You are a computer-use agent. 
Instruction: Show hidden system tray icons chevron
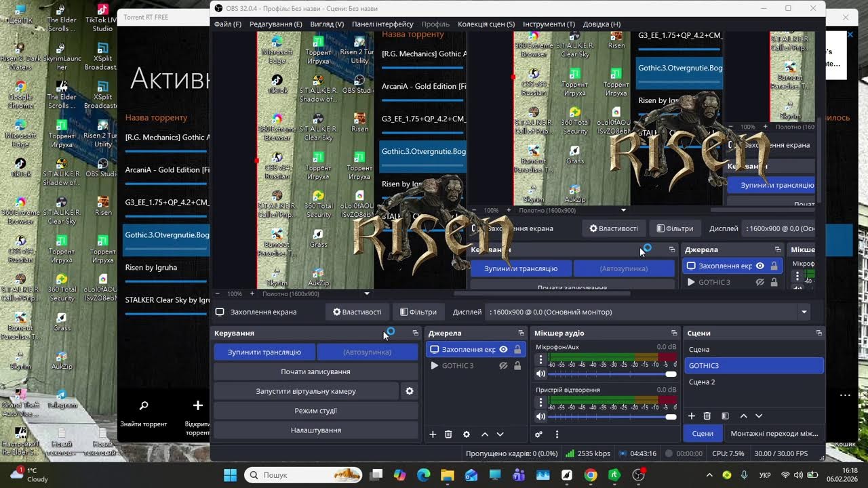[709, 475]
